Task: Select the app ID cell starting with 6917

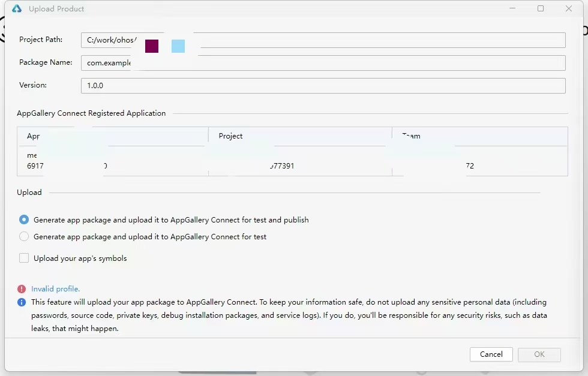Action: 113,161
